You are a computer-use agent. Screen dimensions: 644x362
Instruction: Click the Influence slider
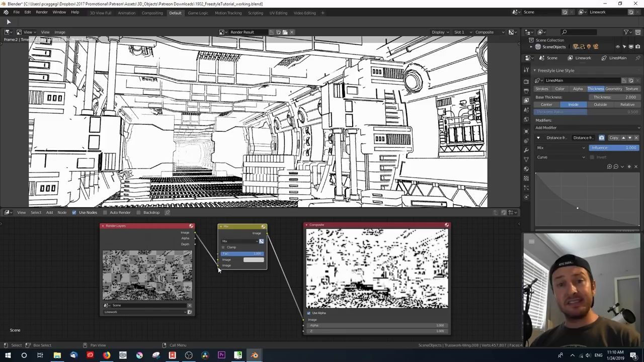coord(614,148)
